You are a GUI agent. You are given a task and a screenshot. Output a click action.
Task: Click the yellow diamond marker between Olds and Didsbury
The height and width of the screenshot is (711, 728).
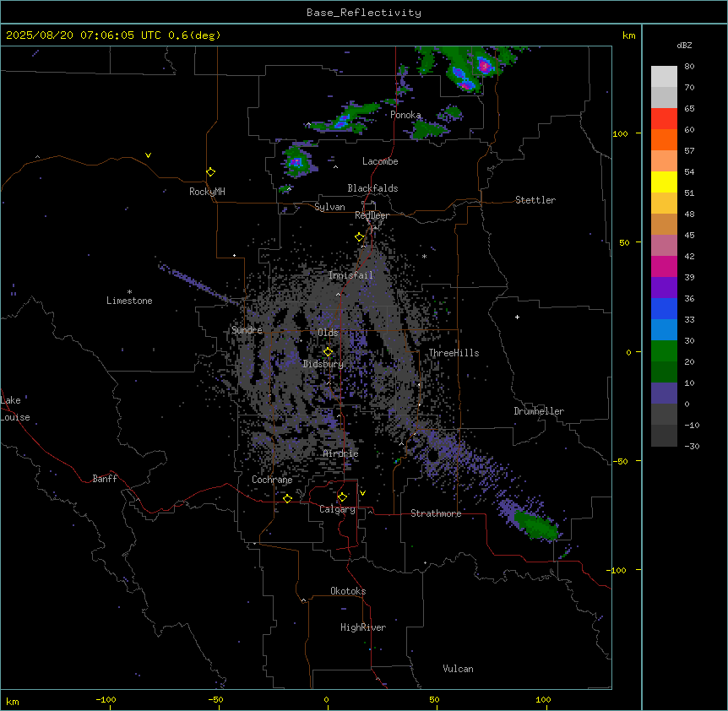pos(328,352)
